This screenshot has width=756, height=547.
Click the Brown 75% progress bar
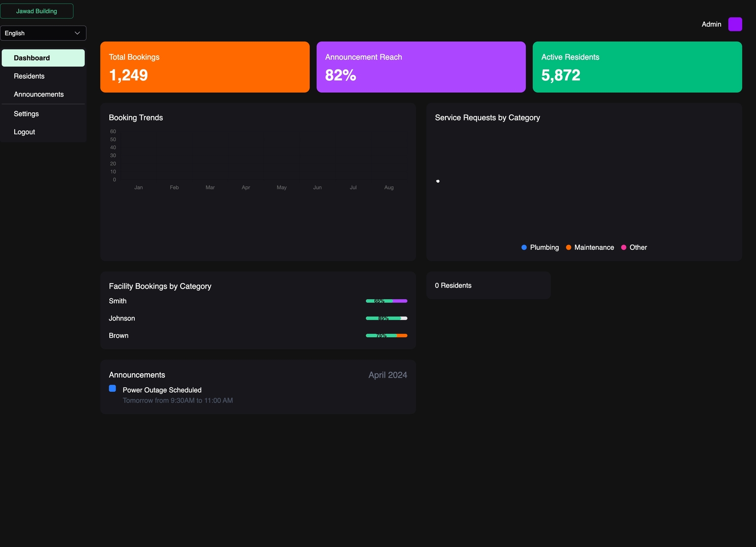[x=386, y=336]
